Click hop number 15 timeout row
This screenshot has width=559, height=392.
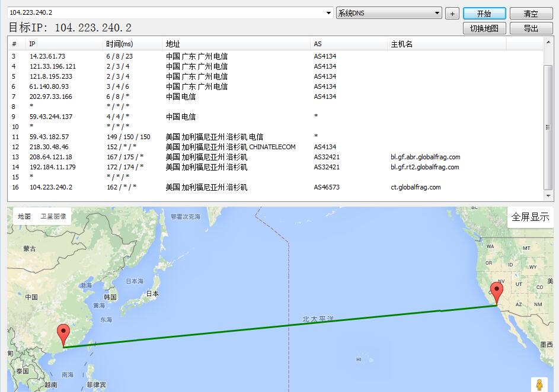click(275, 177)
